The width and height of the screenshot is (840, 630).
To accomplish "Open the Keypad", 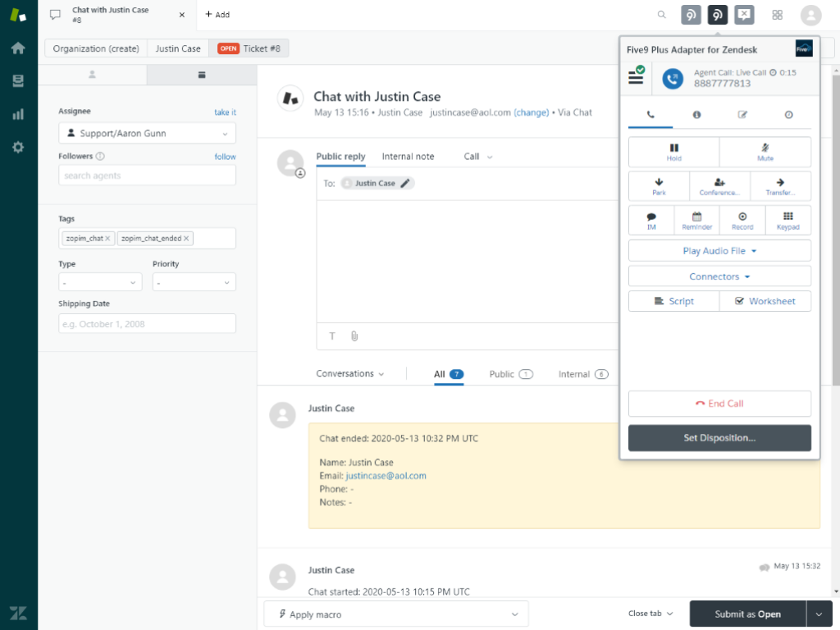I will pos(788,221).
